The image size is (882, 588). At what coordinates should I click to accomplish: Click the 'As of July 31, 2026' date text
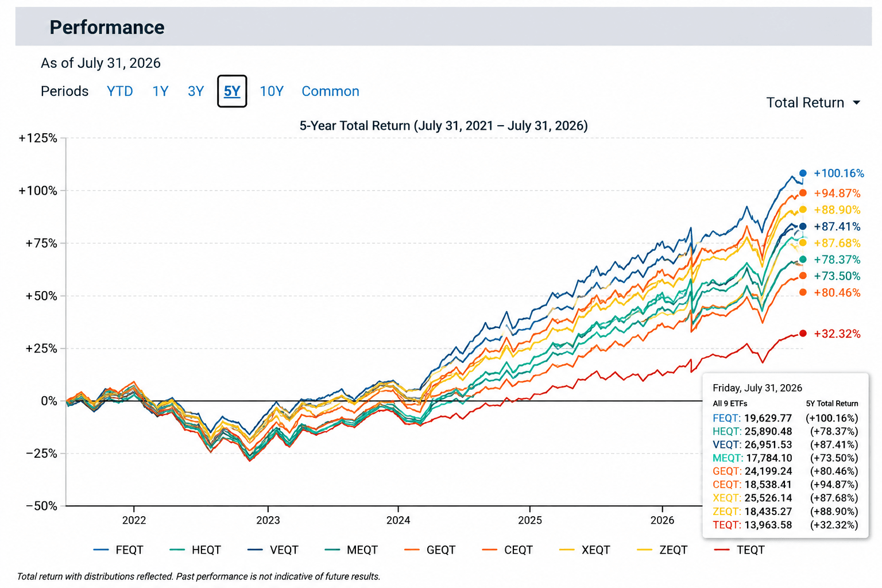tap(100, 63)
